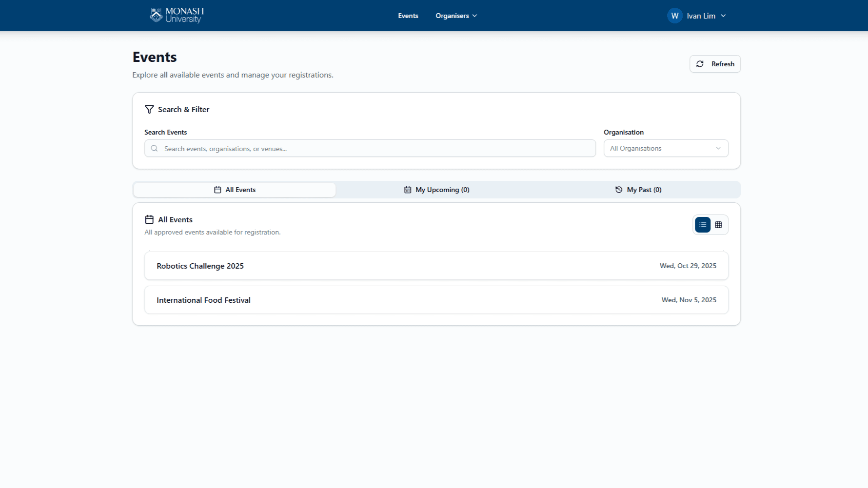Open the My Past tab
868x488 pixels.
638,190
